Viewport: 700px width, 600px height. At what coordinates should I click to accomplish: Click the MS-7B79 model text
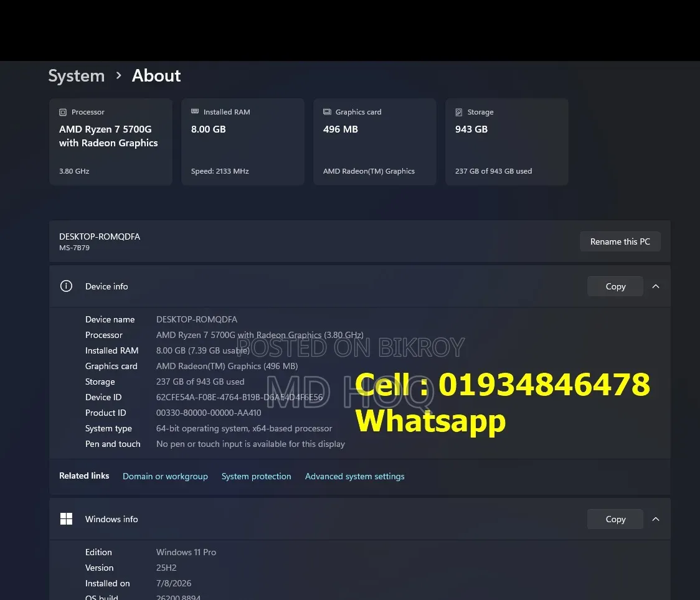tap(75, 248)
